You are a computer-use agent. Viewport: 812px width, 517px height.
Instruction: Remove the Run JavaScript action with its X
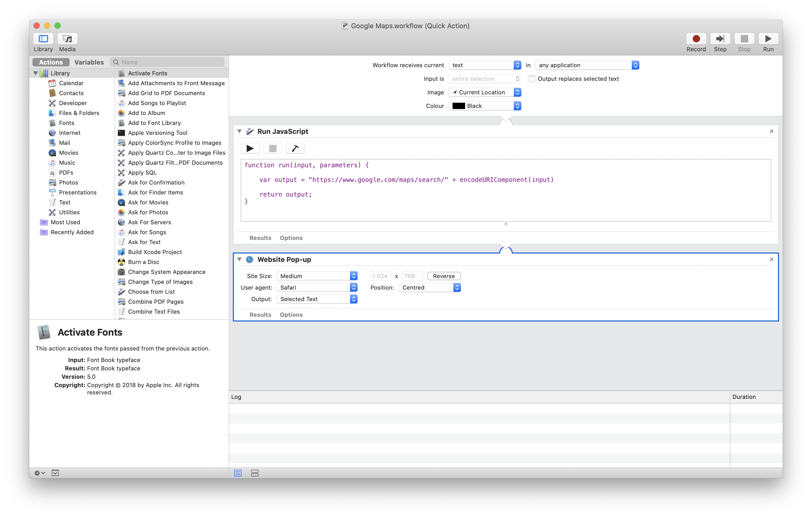point(771,131)
